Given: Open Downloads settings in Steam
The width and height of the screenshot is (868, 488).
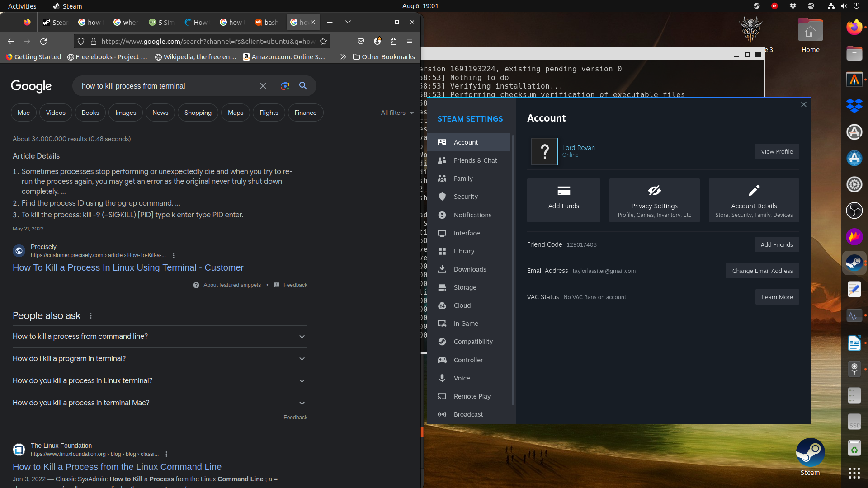Looking at the screenshot, I should (470, 269).
